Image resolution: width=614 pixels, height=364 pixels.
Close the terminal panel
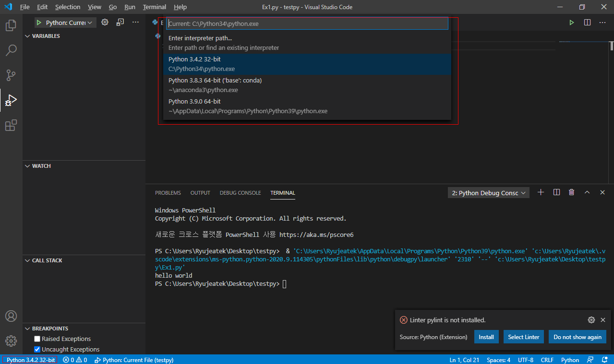coord(602,192)
